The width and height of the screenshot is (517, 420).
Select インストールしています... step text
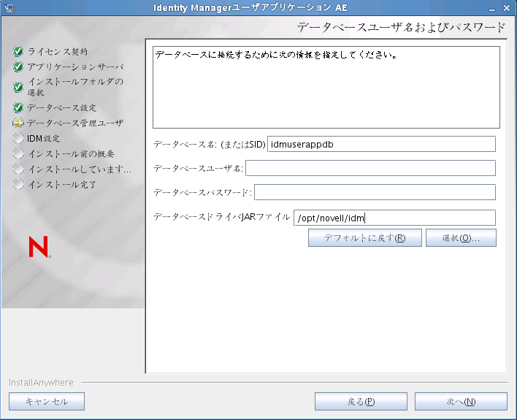click(x=80, y=169)
